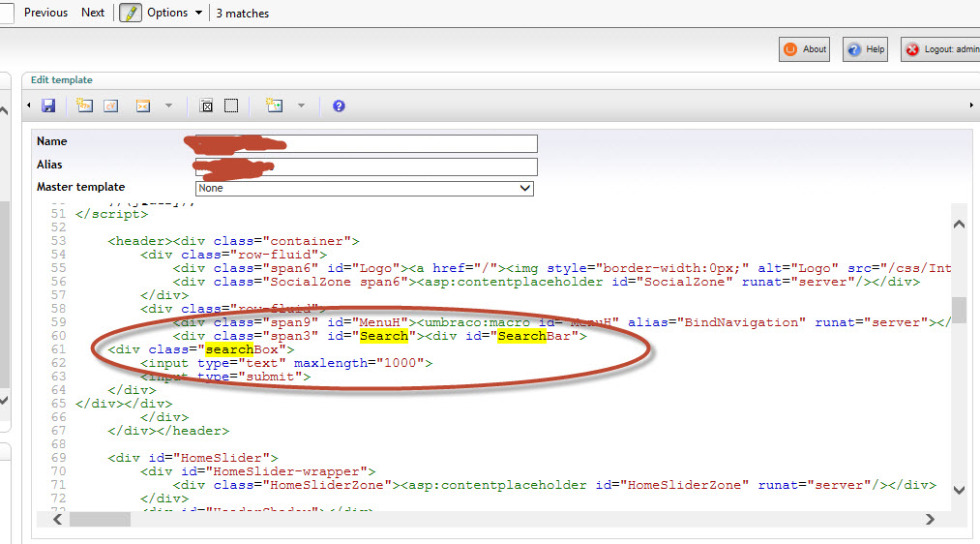Click the maxlength="1000" attribute on line 62
Viewport: 980px width, 544px height.
click(x=359, y=363)
